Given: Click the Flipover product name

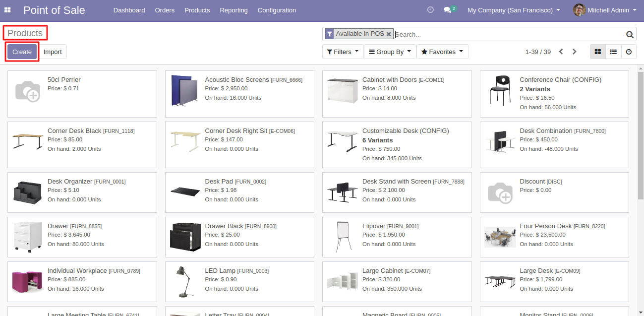Looking at the screenshot, I should (374, 226).
